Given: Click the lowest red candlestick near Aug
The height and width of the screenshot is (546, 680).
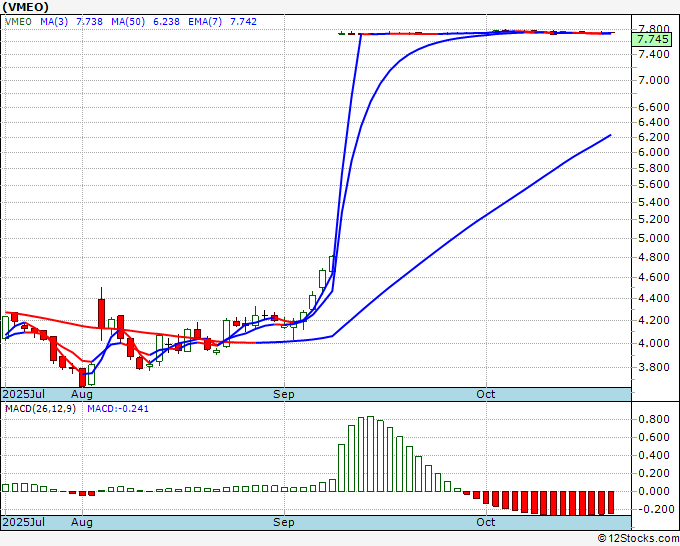Looking at the screenshot, I should (82, 377).
